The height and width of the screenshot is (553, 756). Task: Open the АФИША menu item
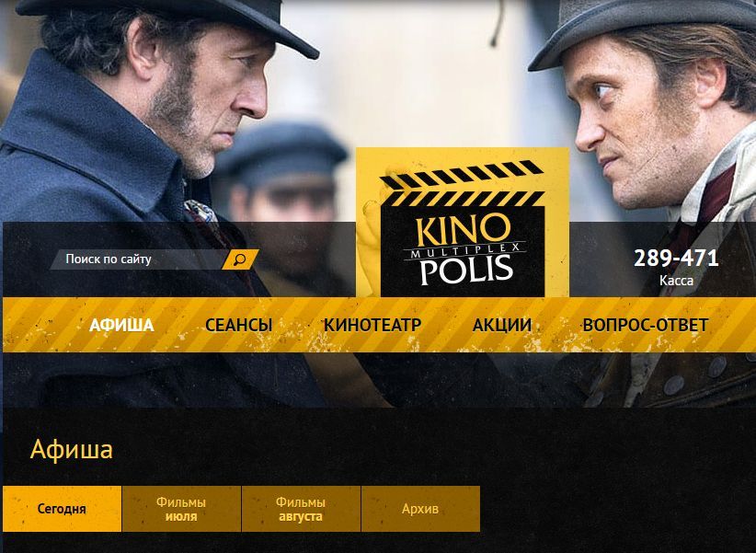coord(121,325)
